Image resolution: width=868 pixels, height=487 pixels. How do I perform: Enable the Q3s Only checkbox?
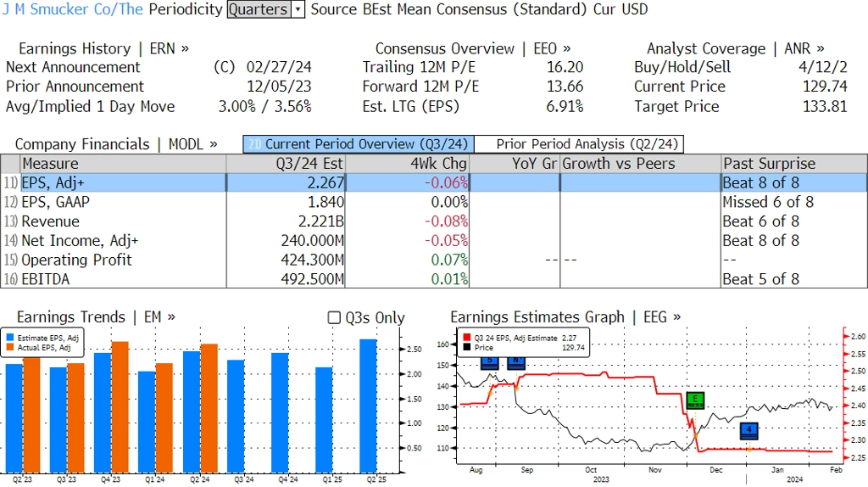[334, 317]
